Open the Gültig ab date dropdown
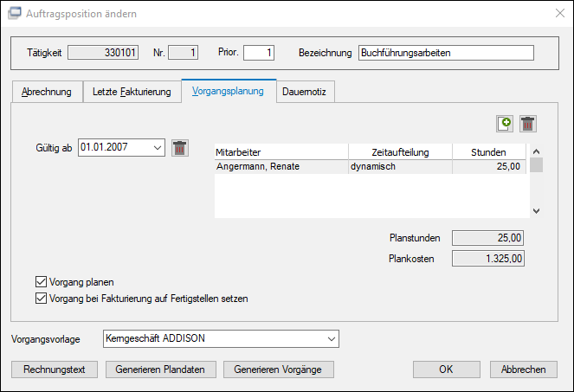 158,148
